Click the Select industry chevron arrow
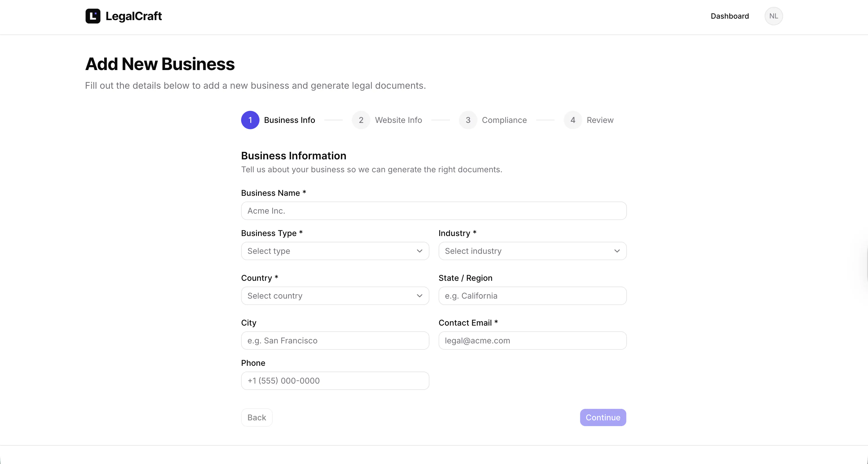868x464 pixels. (x=617, y=251)
